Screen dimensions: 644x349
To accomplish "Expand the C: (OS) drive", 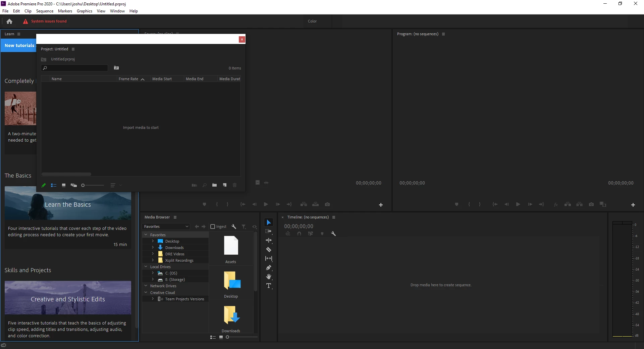I will [x=153, y=273].
